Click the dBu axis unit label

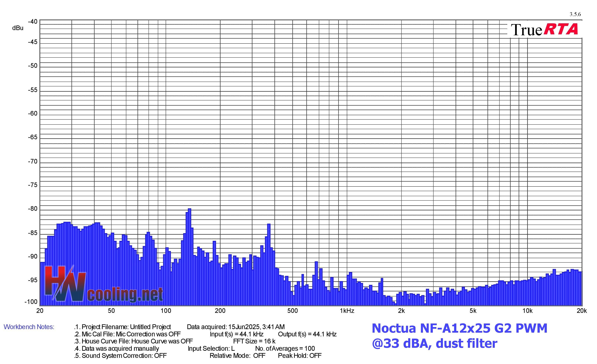click(18, 28)
